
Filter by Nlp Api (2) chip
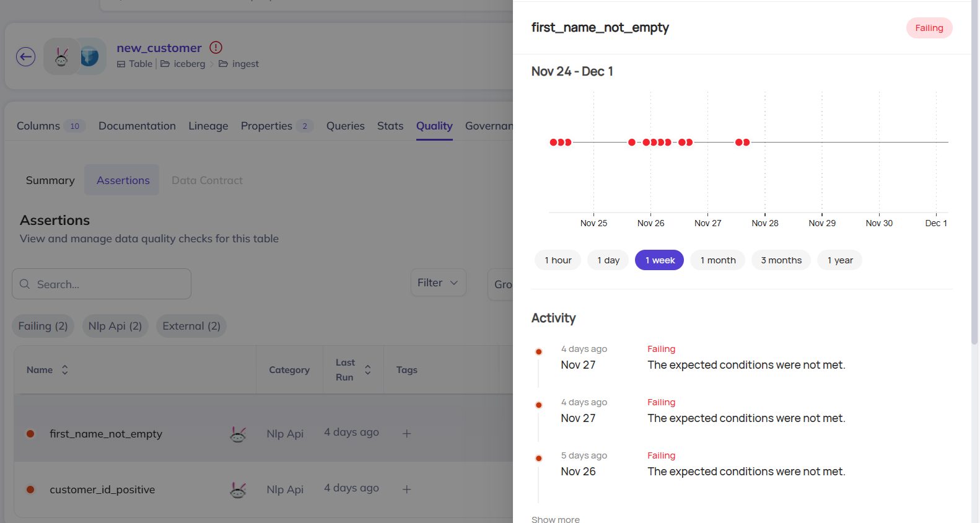[115, 326]
